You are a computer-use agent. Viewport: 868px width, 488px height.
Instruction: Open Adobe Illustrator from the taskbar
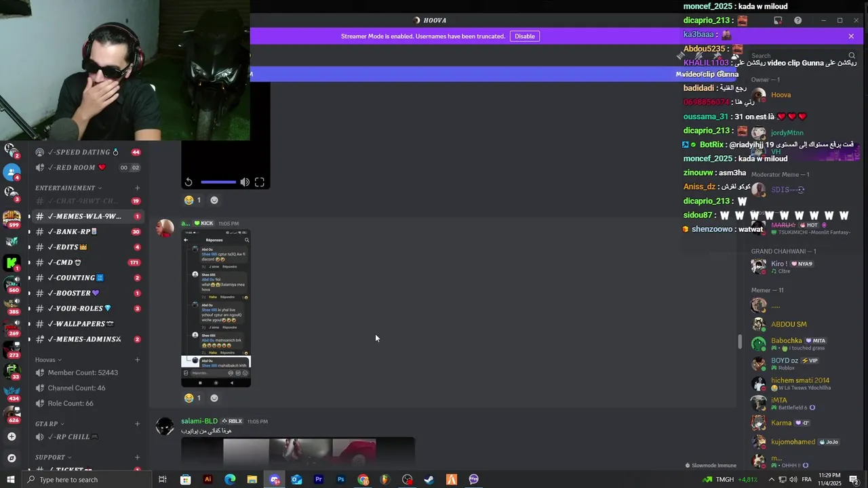click(208, 479)
